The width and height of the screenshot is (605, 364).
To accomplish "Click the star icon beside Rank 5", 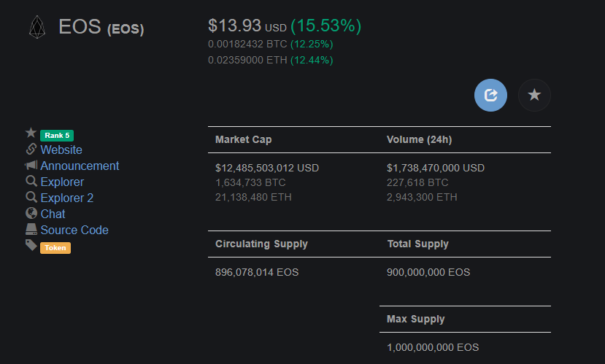I will (31, 133).
